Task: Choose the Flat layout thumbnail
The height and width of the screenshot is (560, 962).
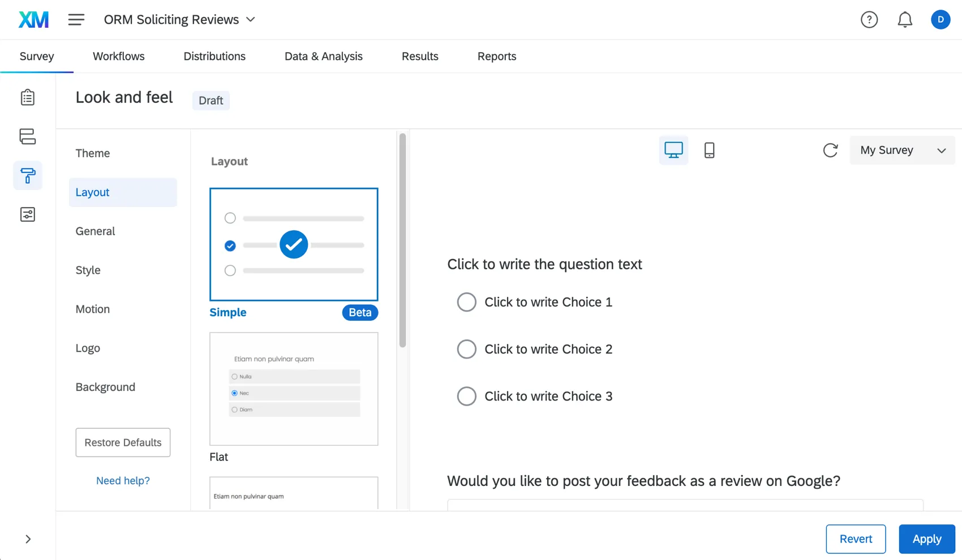Action: click(x=294, y=389)
